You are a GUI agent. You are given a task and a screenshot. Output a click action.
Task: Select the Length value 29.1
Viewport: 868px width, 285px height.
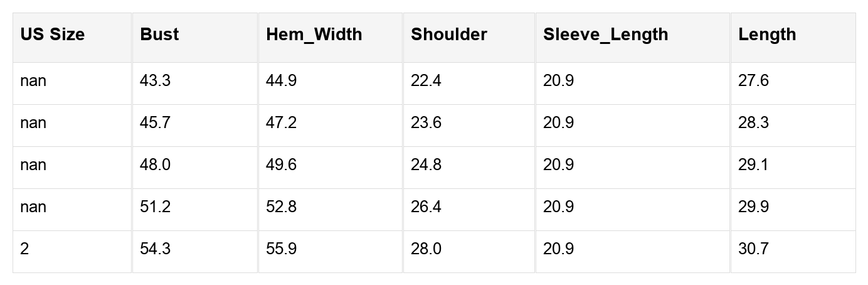(753, 165)
